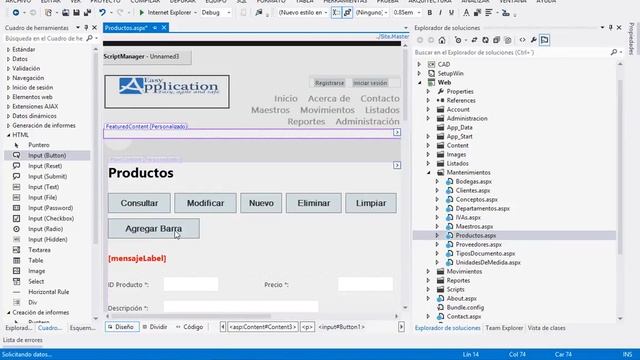Open the Lista de errores panel tab
The image size is (640, 360).
coord(22,340)
